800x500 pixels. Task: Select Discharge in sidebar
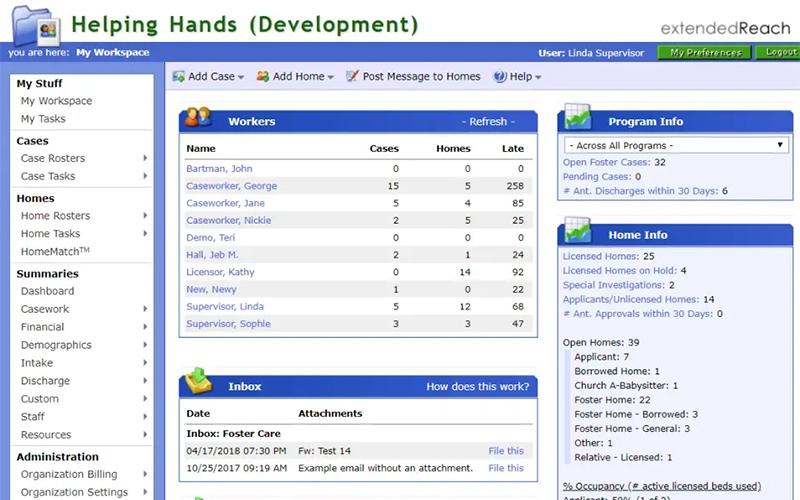click(x=45, y=381)
